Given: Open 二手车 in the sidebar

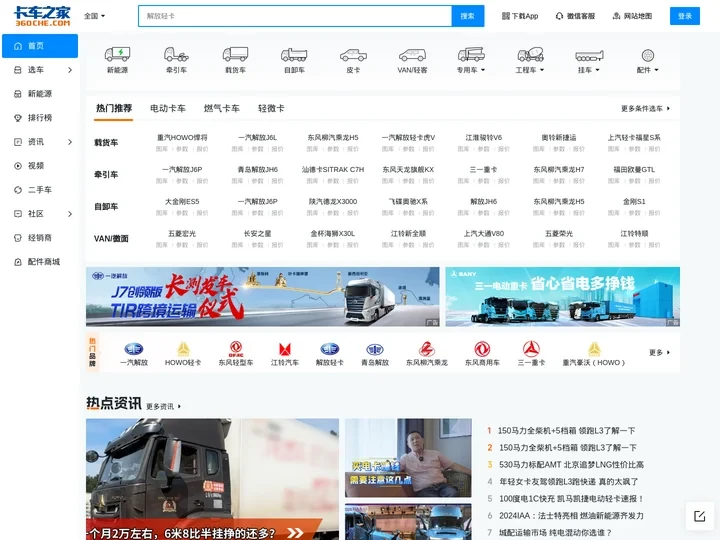Looking at the screenshot, I should [x=40, y=190].
